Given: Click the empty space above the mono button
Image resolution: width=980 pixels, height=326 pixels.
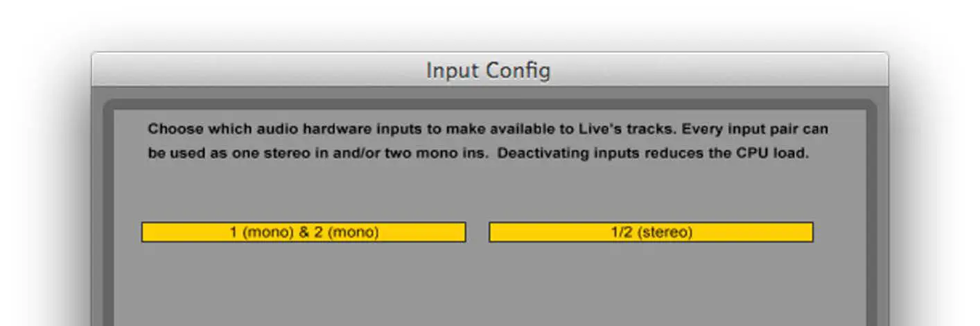Looking at the screenshot, I should [x=304, y=194].
